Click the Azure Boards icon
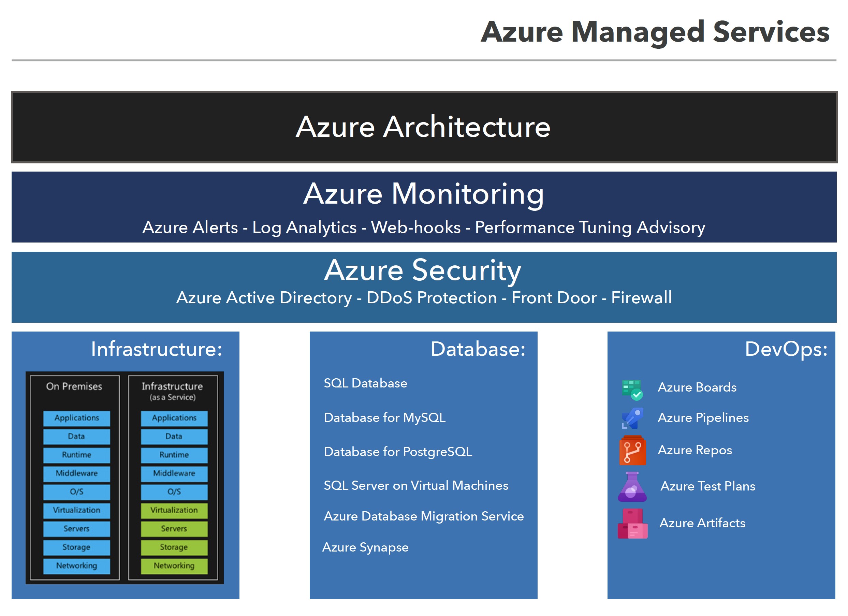This screenshot has width=848, height=616. 631,390
